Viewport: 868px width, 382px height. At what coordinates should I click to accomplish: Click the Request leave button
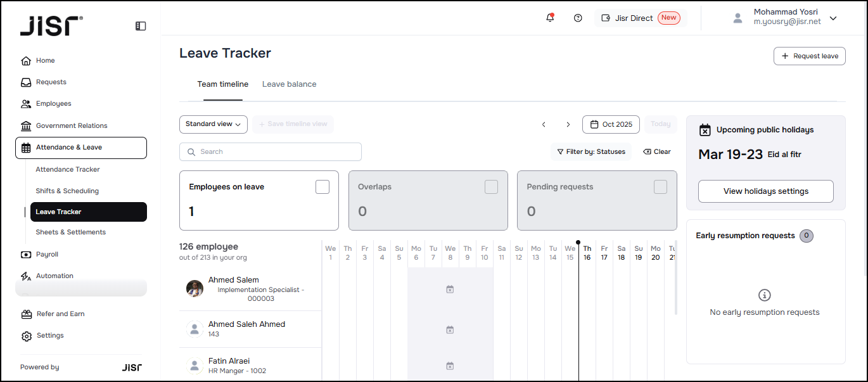pyautogui.click(x=809, y=56)
